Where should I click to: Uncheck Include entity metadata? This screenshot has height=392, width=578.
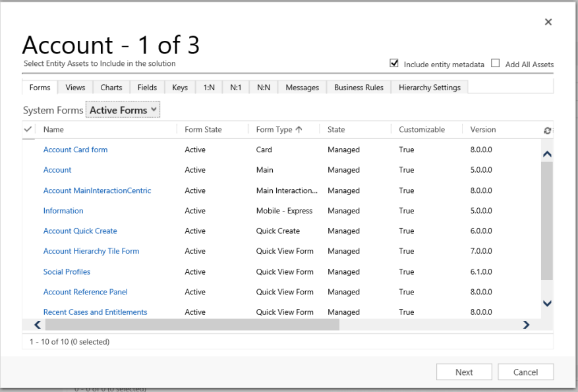click(394, 64)
